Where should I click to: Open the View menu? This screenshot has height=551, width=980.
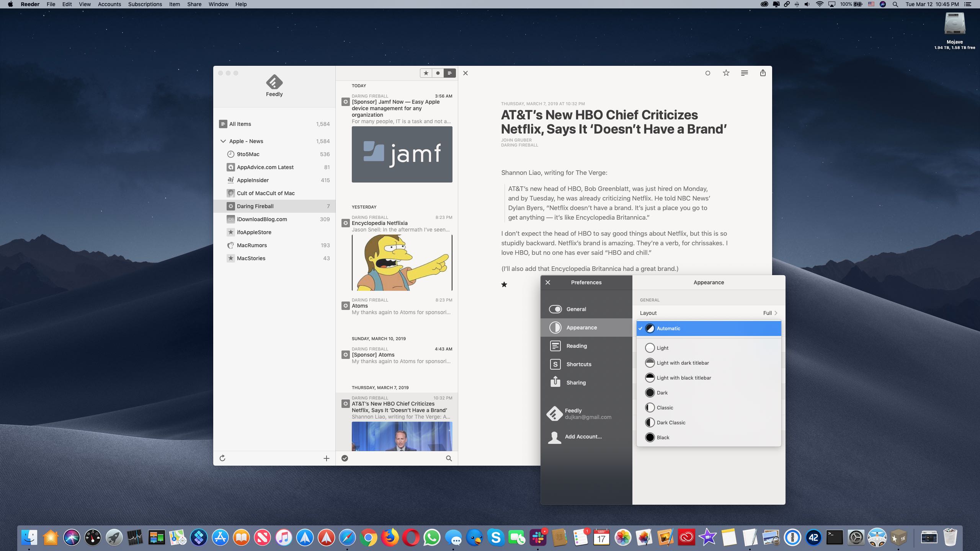(85, 4)
